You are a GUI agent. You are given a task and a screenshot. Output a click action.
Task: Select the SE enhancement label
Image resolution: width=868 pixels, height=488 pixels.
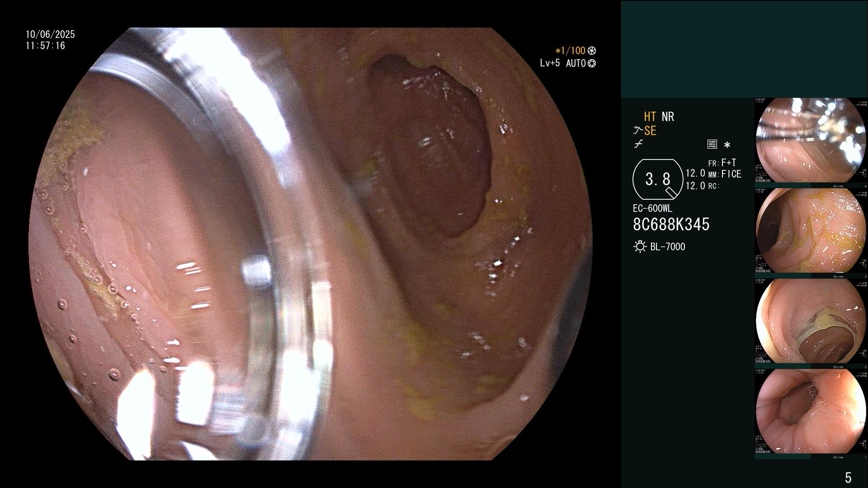point(650,131)
